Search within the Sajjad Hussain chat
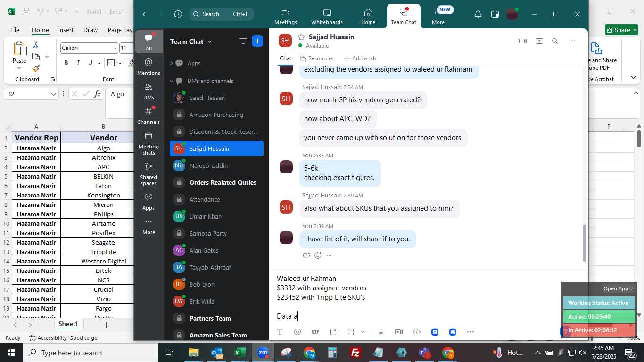 pyautogui.click(x=555, y=41)
